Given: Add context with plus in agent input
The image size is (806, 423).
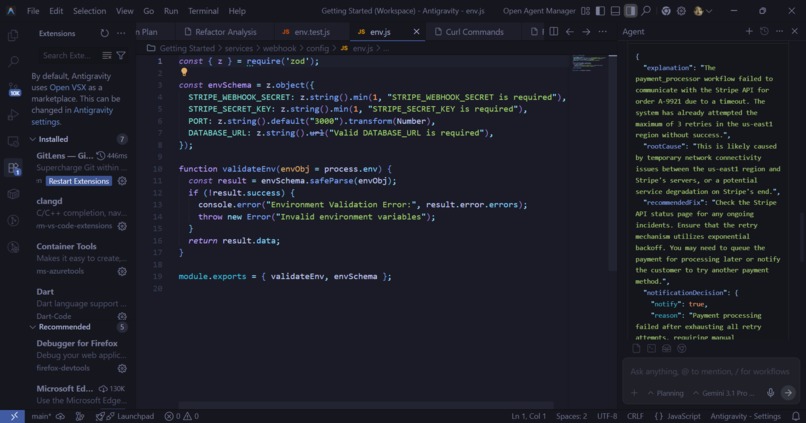Looking at the screenshot, I should 634,393.
